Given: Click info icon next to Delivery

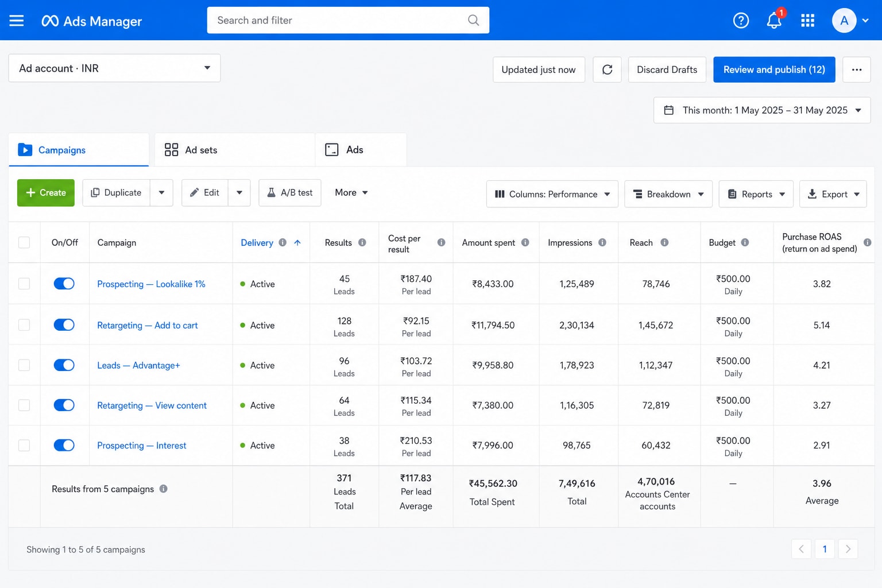Looking at the screenshot, I should (x=283, y=242).
